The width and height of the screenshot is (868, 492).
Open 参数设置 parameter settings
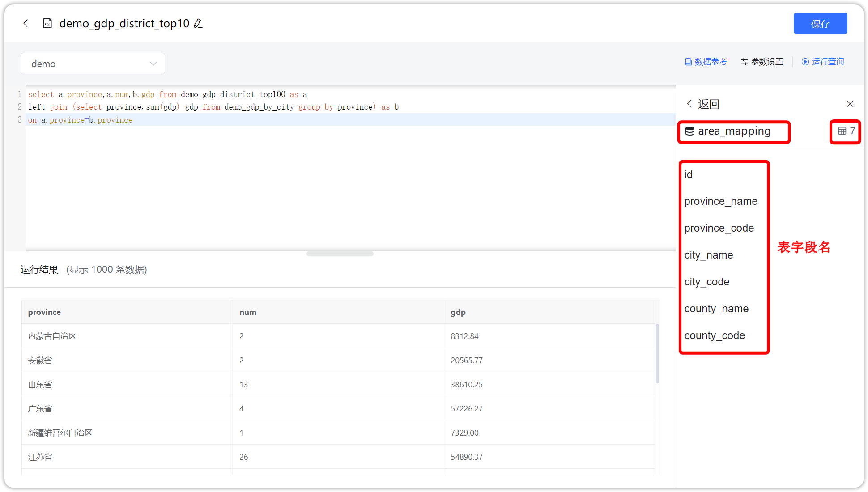pos(762,62)
